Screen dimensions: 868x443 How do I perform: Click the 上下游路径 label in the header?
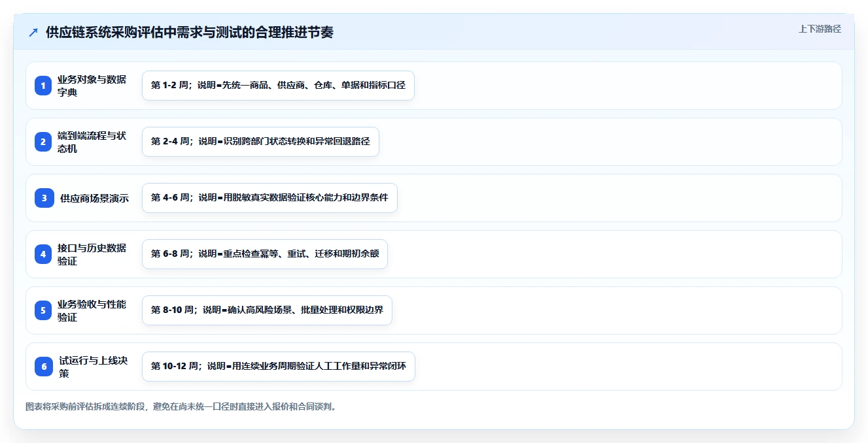click(820, 29)
